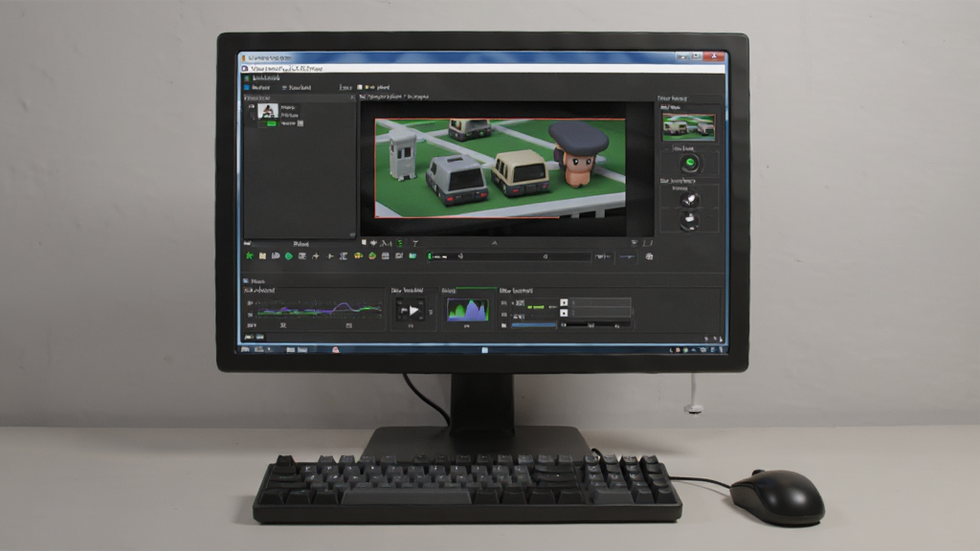Viewport: 980px width, 551px height.
Task: Click the green star icon in the toolbar
Action: (250, 256)
